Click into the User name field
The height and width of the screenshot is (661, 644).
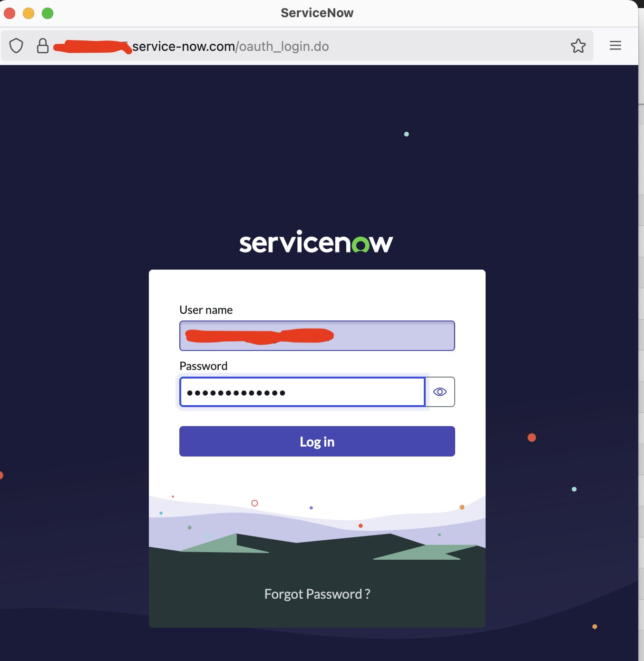(317, 336)
